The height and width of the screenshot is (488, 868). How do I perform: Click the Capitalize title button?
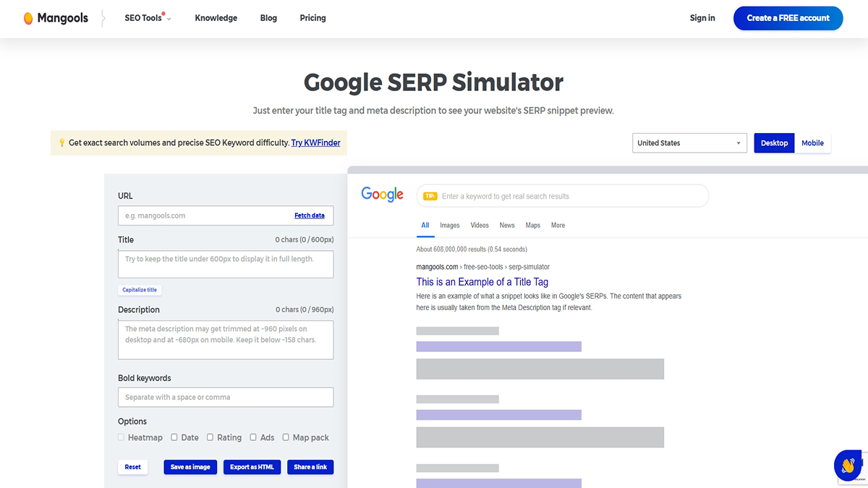coord(140,290)
